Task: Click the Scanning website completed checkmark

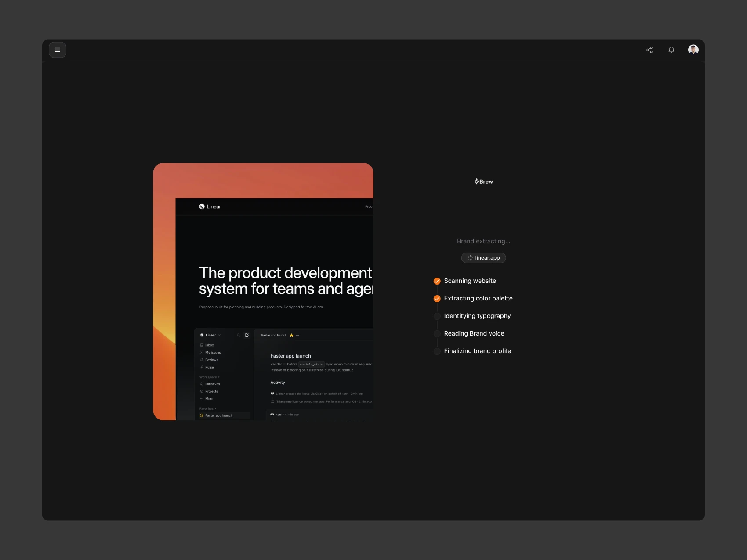Action: point(437,281)
